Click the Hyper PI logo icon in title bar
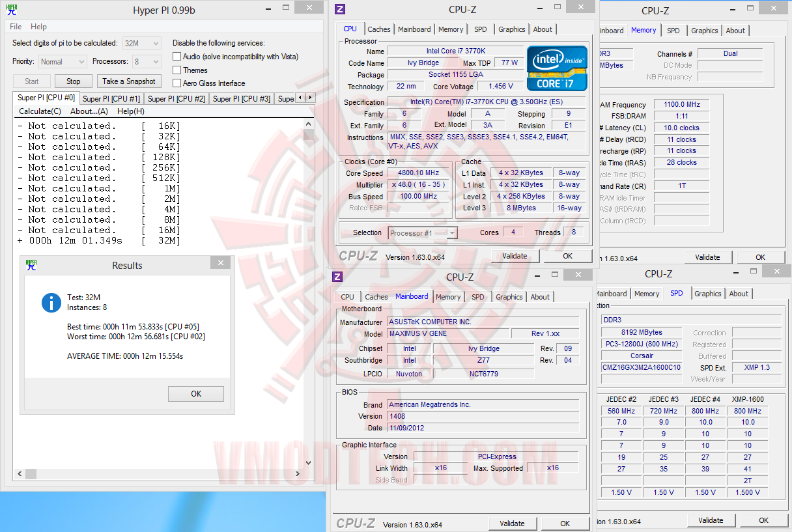This screenshot has height=532, width=792. pyautogui.click(x=12, y=9)
